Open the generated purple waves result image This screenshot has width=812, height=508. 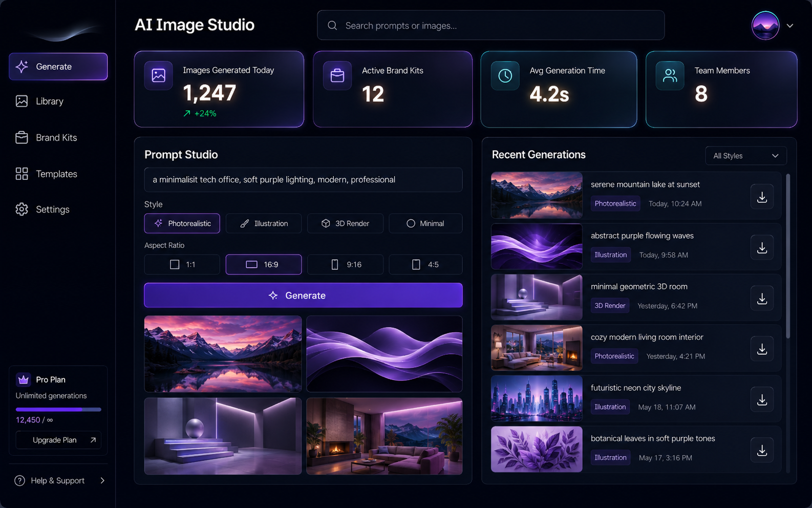click(384, 354)
